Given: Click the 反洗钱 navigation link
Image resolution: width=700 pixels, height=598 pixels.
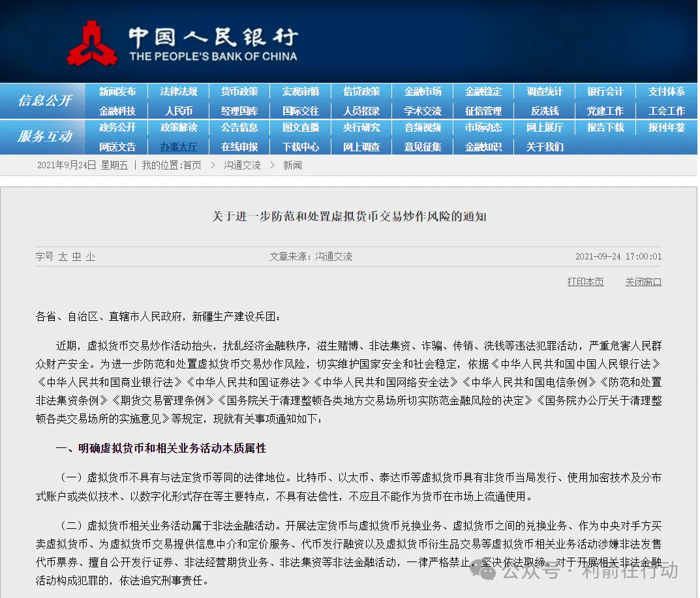Looking at the screenshot, I should pos(544,111).
